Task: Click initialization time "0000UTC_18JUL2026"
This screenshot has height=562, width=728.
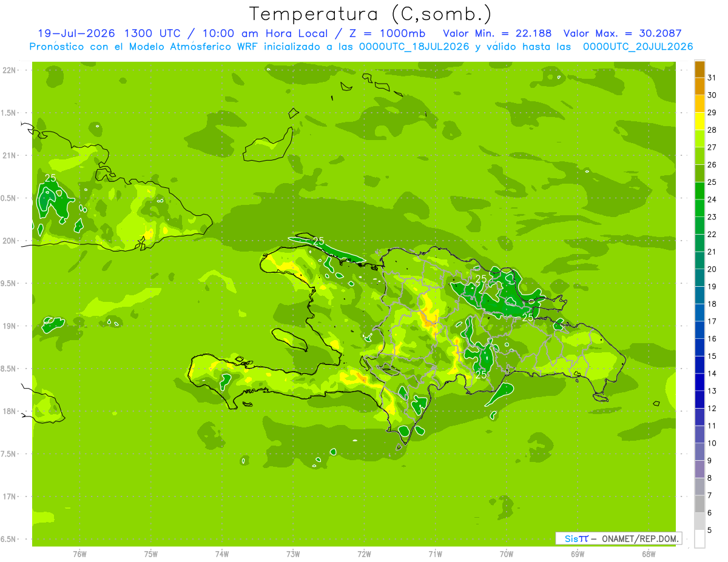Action: (414, 47)
